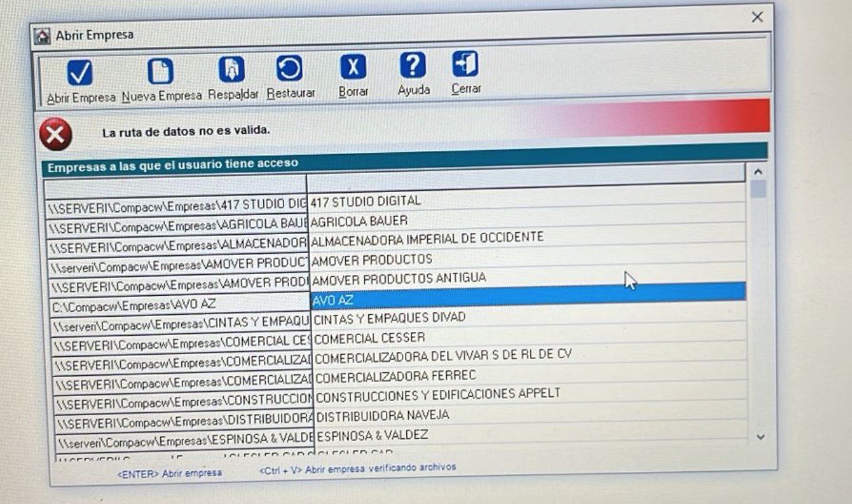Click the Borrar X icon
The image size is (852, 504).
point(353,67)
